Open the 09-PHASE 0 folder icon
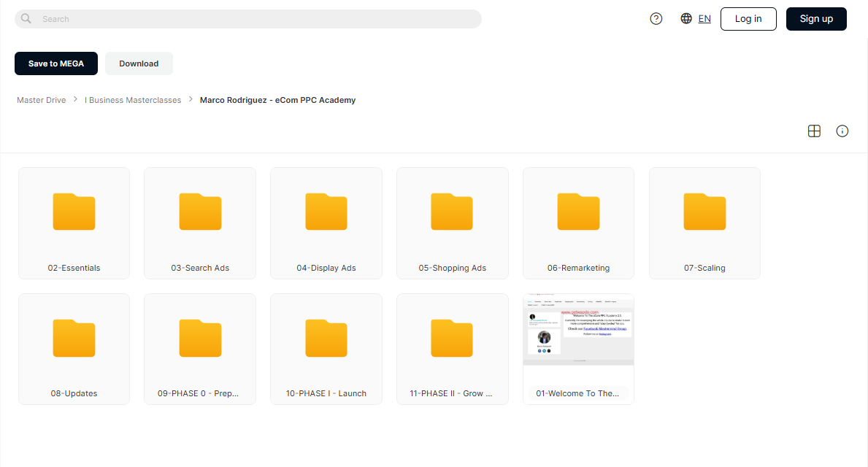This screenshot has width=868, height=467. pyautogui.click(x=201, y=338)
